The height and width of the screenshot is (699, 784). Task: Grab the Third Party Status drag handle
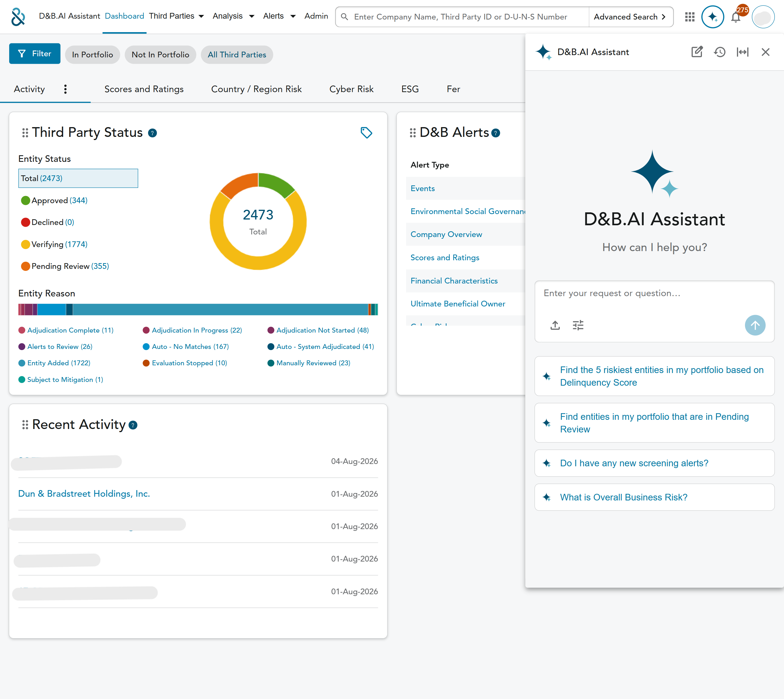pyautogui.click(x=25, y=133)
